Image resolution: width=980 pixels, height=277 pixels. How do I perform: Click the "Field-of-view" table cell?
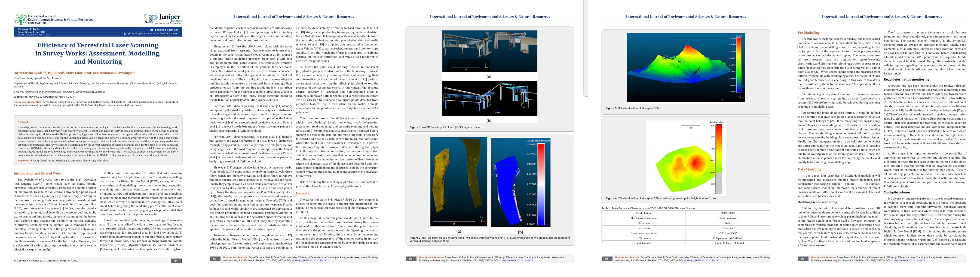pyautogui.click(x=643, y=213)
